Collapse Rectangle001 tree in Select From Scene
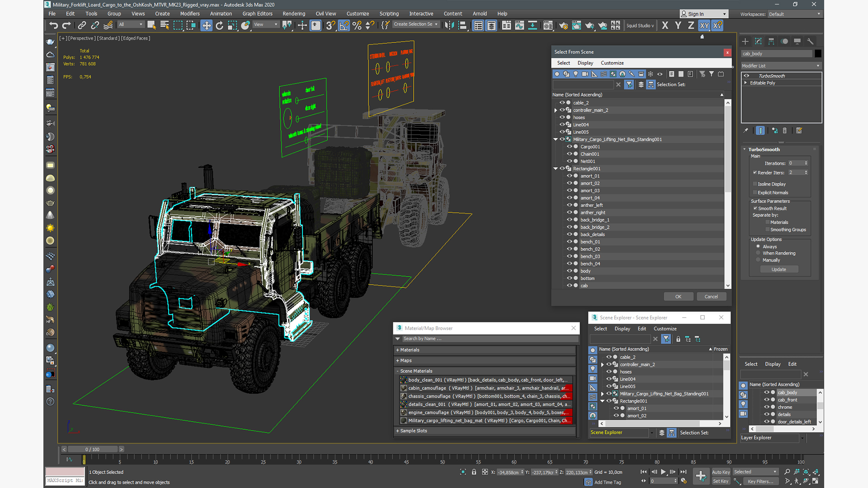The image size is (868, 488). 556,169
